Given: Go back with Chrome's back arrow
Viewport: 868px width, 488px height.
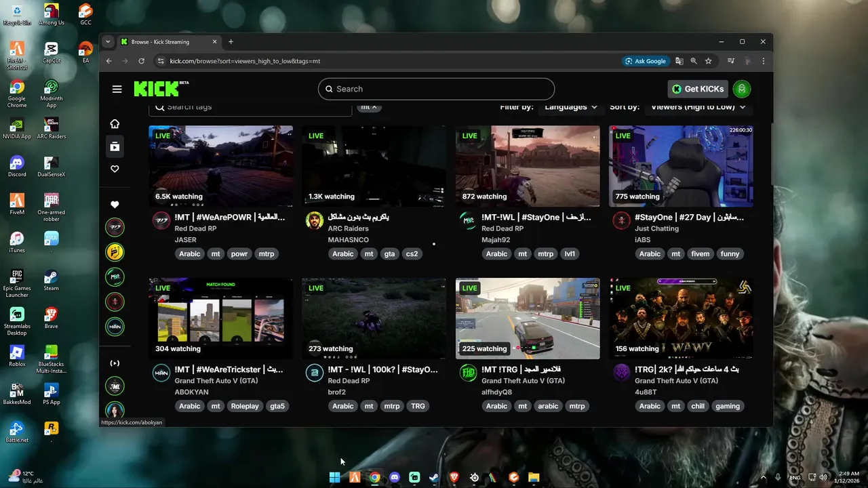Looking at the screenshot, I should tap(108, 61).
